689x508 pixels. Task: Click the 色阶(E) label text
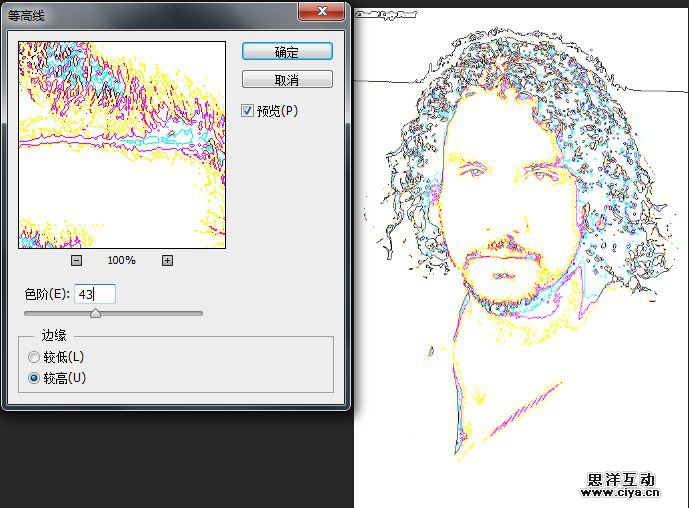point(47,294)
